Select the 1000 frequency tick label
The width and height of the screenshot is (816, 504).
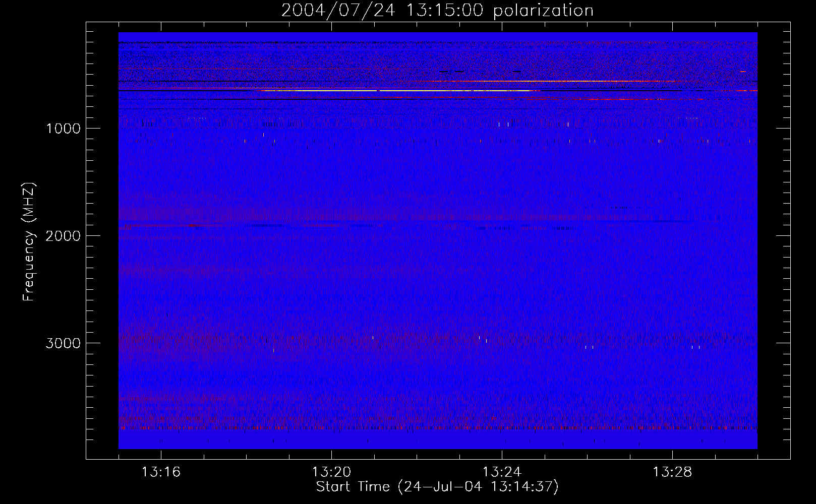click(x=63, y=129)
